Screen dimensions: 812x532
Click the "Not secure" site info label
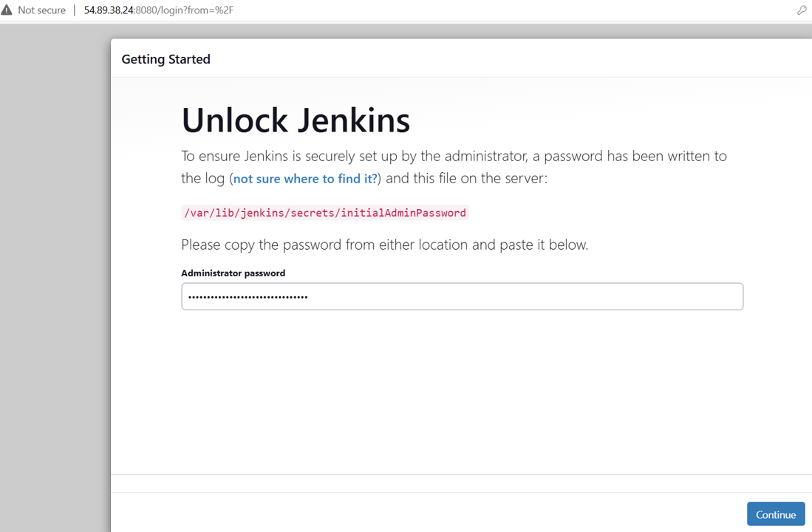tap(41, 10)
